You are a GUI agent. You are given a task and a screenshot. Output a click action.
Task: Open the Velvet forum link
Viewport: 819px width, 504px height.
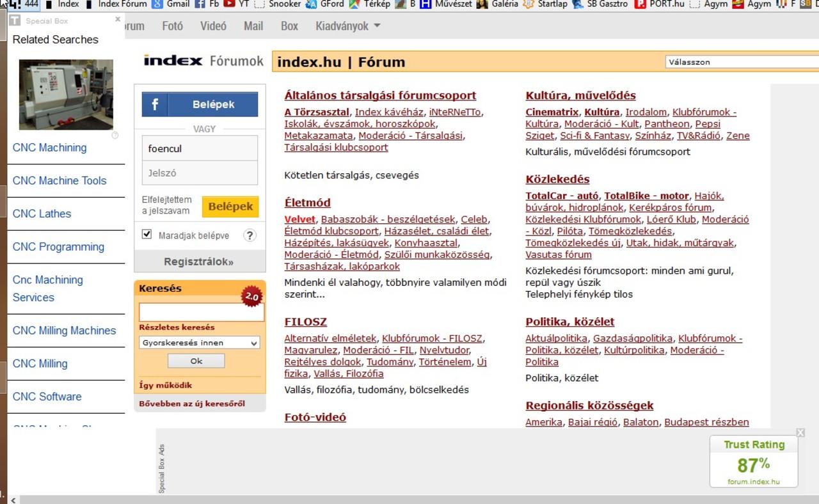pos(299,219)
